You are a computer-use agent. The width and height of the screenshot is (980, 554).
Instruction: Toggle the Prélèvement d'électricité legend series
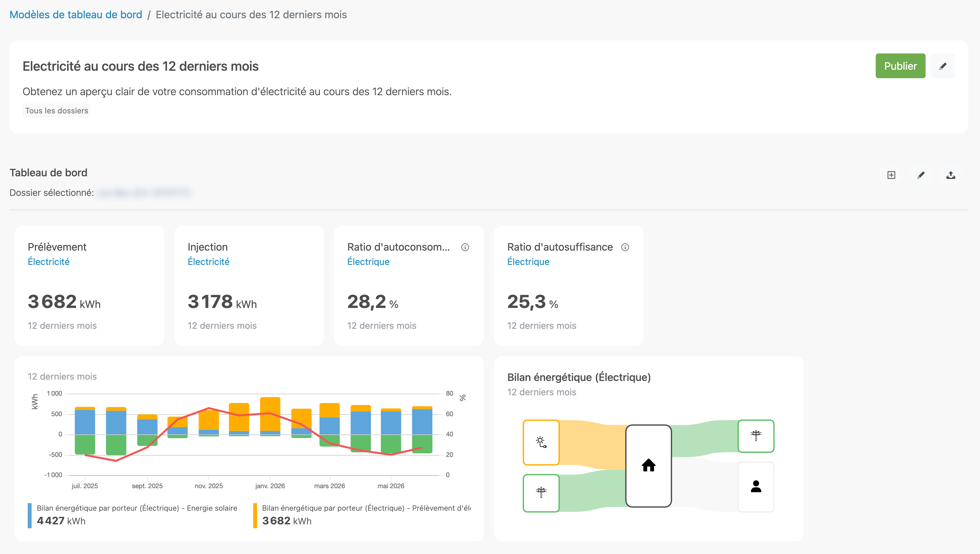click(x=366, y=508)
